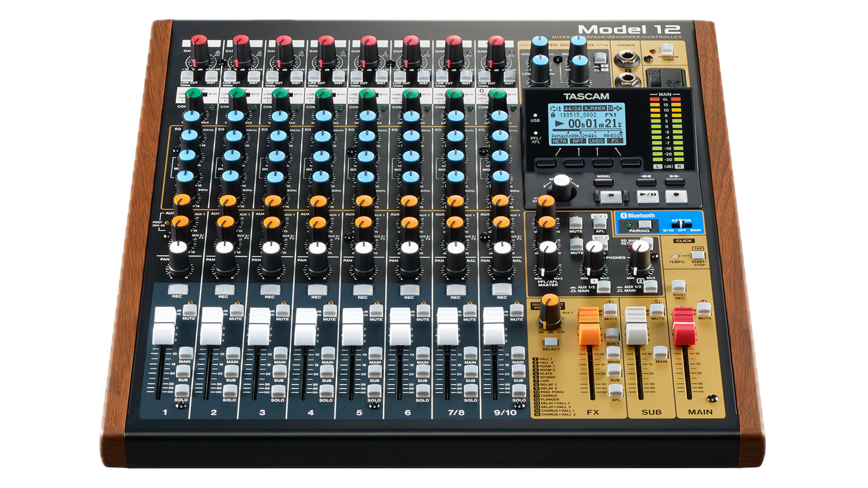Turn the multi jog data wheel
The image size is (868, 488).
tap(562, 186)
